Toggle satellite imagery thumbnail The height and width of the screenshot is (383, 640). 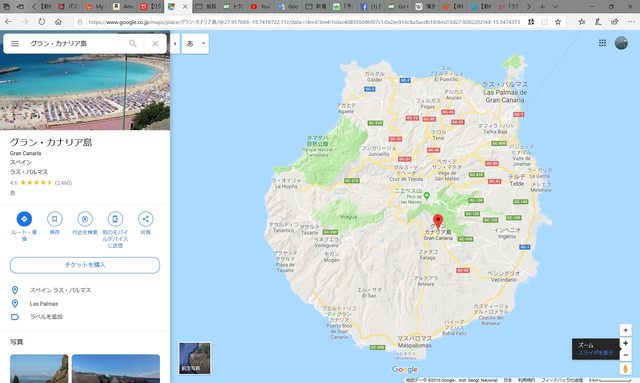(195, 358)
